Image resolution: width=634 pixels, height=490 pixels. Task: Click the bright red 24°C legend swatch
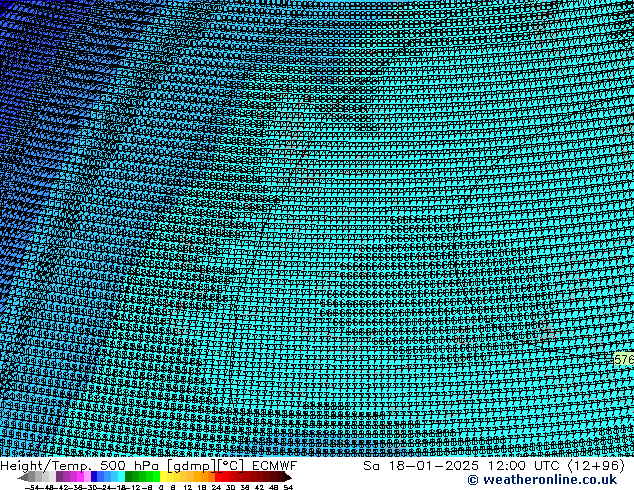click(x=218, y=477)
